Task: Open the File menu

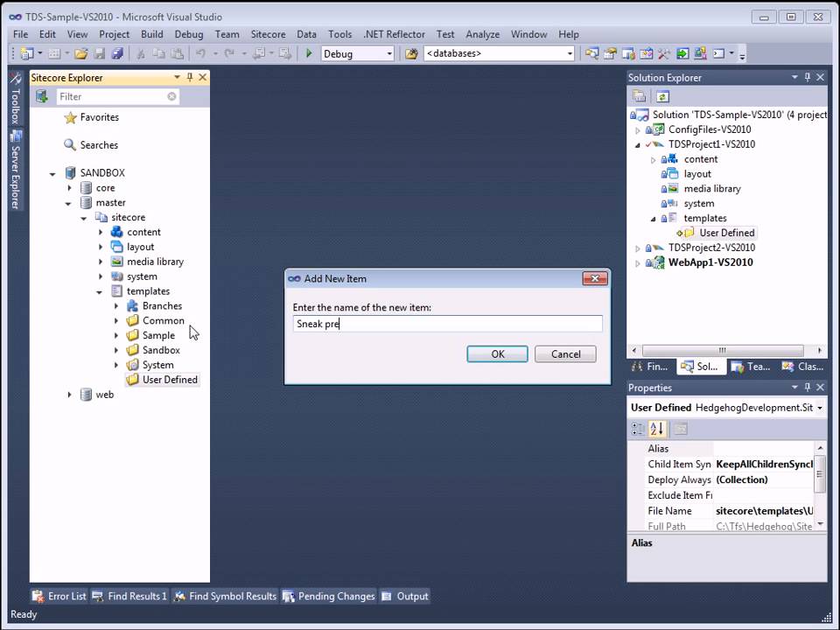Action: click(x=20, y=34)
